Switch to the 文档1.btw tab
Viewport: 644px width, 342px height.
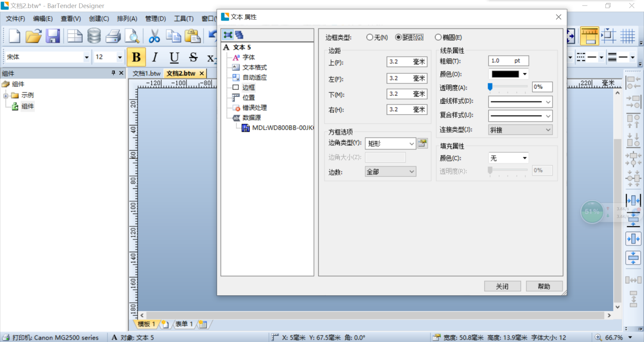146,73
